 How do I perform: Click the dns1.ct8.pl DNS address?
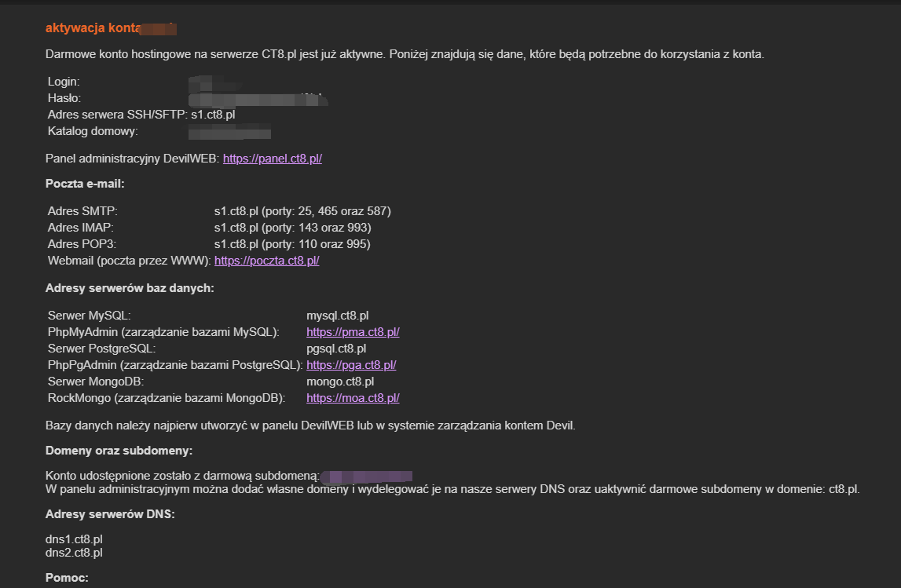pos(75,539)
